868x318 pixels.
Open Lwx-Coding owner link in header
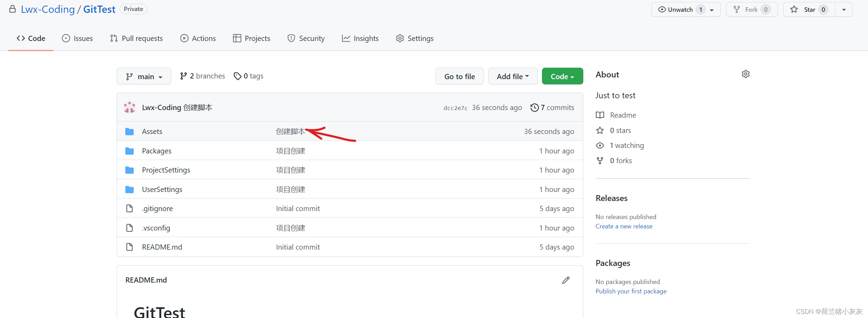(48, 9)
